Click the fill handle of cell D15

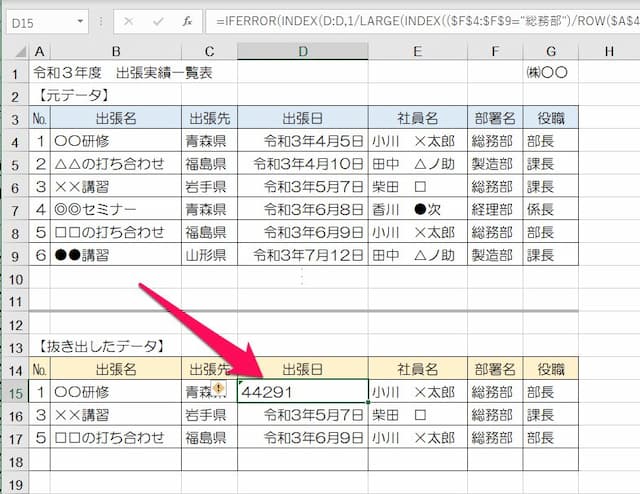[368, 403]
